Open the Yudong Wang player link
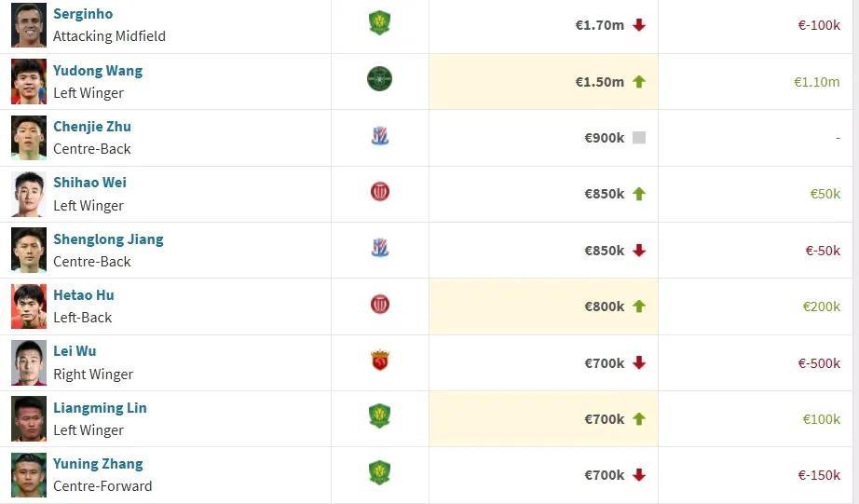Image resolution: width=859 pixels, height=504 pixels. [98, 71]
